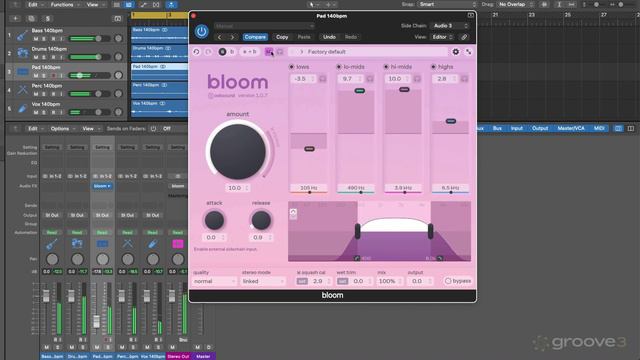Solo the lows band headphone icon
The image size is (640, 360).
(x=322, y=78)
